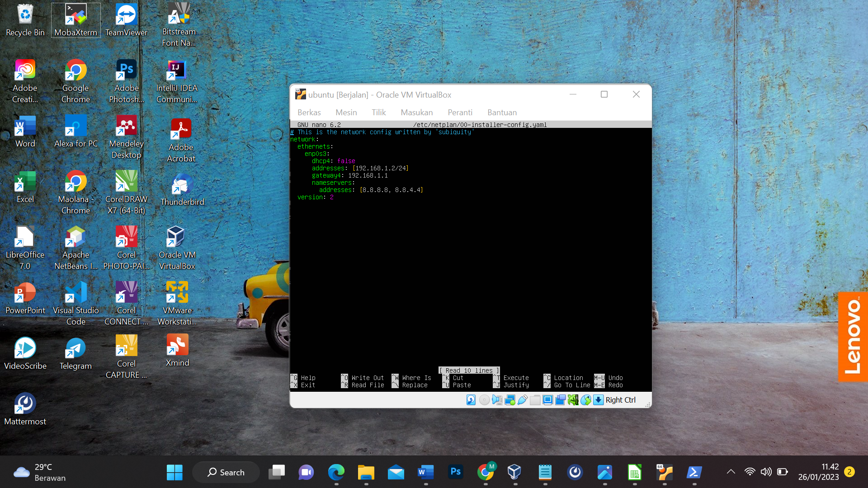Open the optical disc drive status icon

click(484, 400)
